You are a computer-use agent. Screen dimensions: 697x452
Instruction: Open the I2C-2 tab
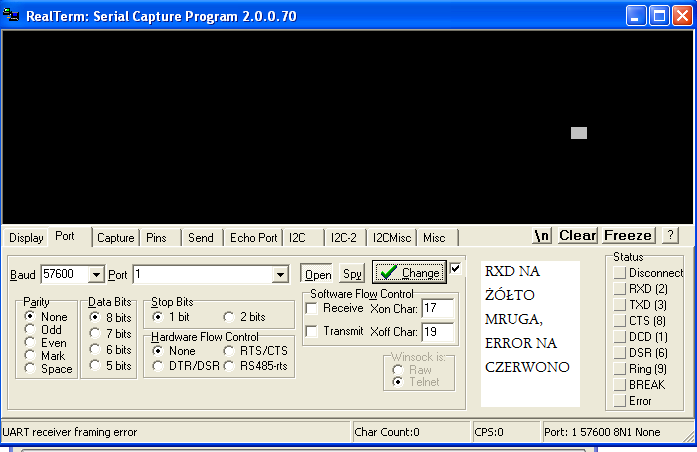[x=344, y=238]
